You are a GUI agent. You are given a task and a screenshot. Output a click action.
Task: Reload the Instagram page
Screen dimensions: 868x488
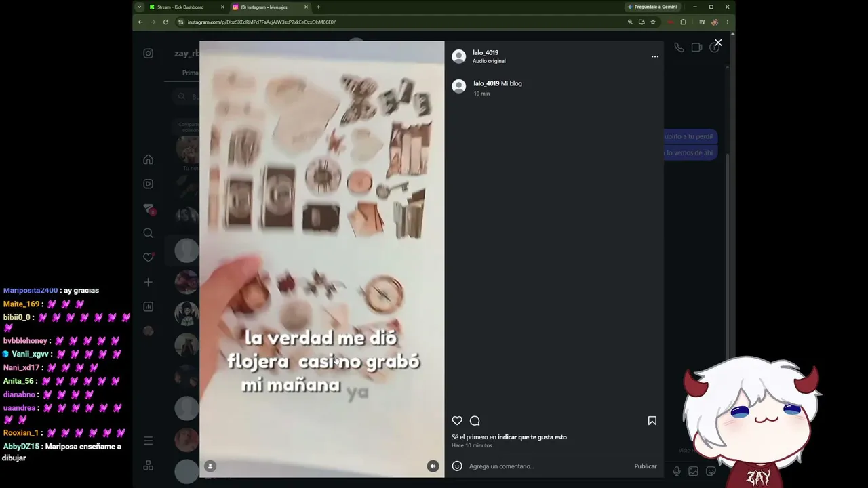[x=165, y=22]
